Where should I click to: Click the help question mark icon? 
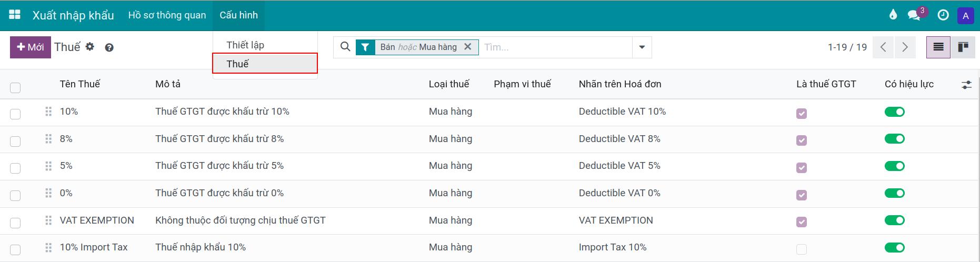point(109,47)
